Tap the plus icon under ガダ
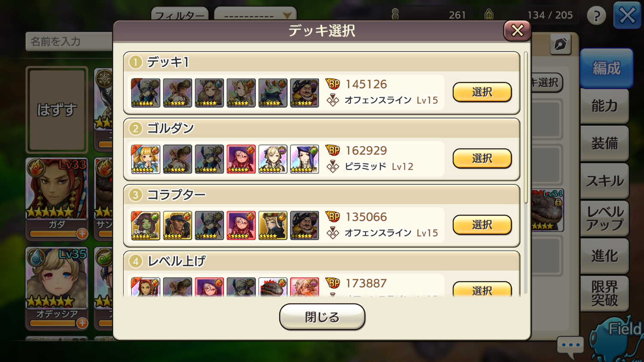This screenshot has width=644, height=362. (82, 234)
